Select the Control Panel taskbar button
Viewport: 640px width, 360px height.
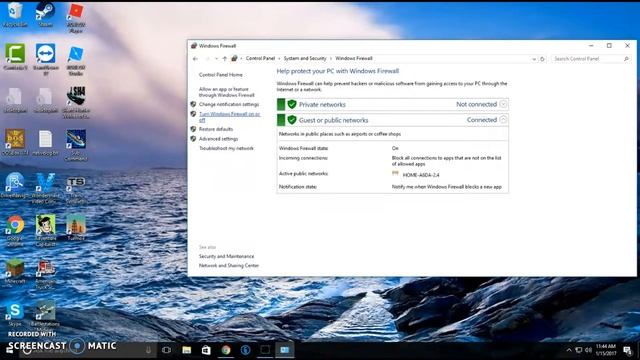click(284, 350)
